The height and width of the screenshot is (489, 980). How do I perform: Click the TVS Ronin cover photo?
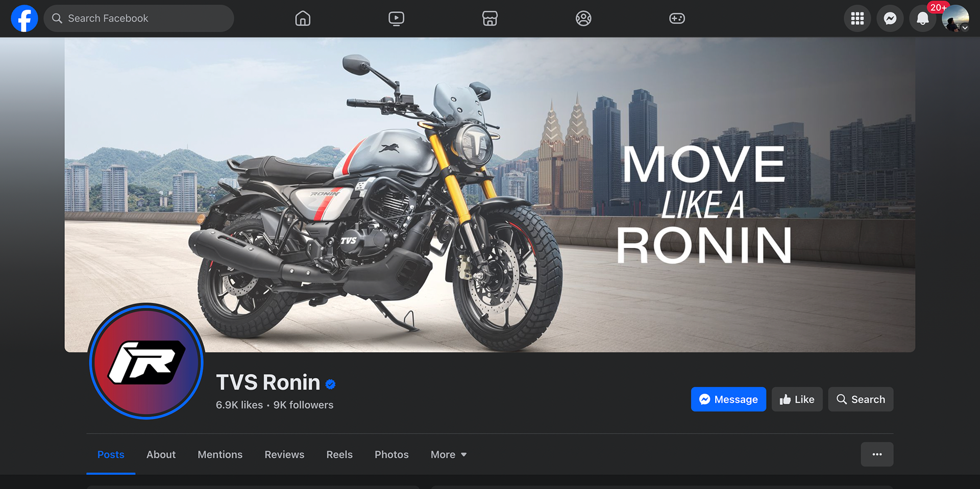point(490,195)
